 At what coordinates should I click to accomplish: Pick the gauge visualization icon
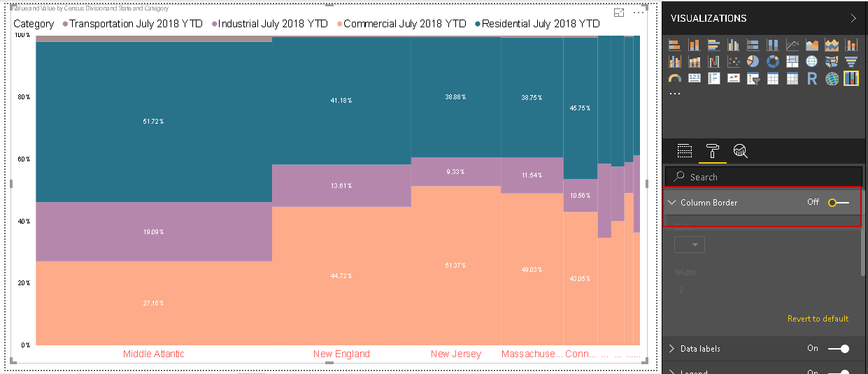click(675, 78)
